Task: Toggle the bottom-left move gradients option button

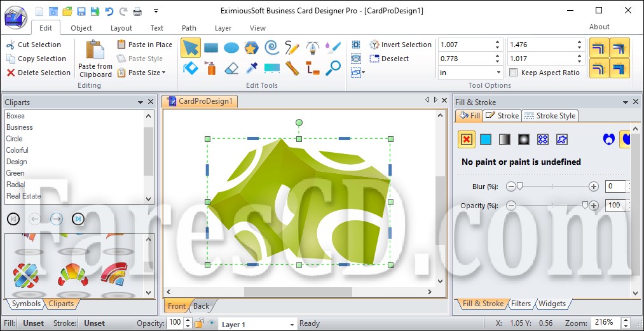Action: tap(599, 68)
